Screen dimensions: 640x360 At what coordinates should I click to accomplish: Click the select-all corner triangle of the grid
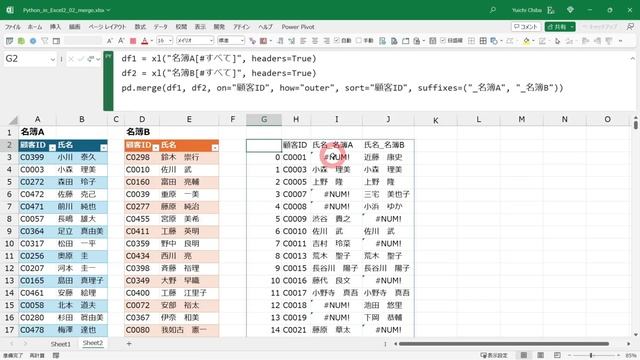(13, 120)
